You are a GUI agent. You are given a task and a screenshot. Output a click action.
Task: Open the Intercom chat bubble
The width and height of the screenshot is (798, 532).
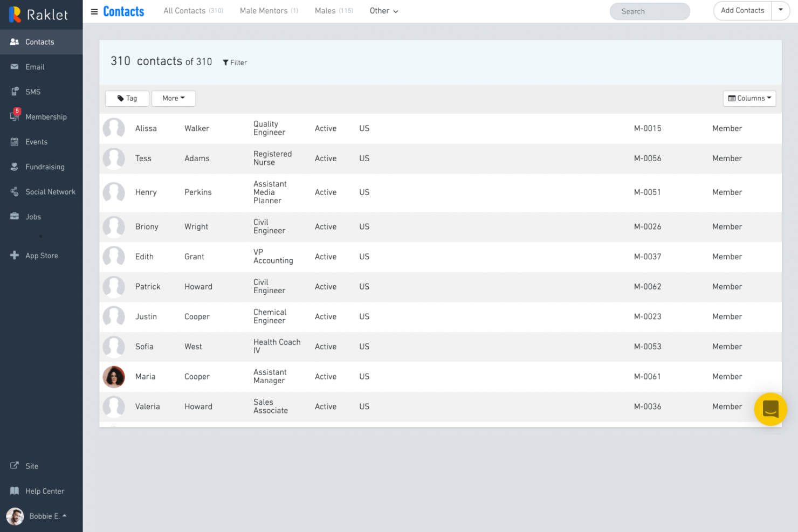[770, 409]
